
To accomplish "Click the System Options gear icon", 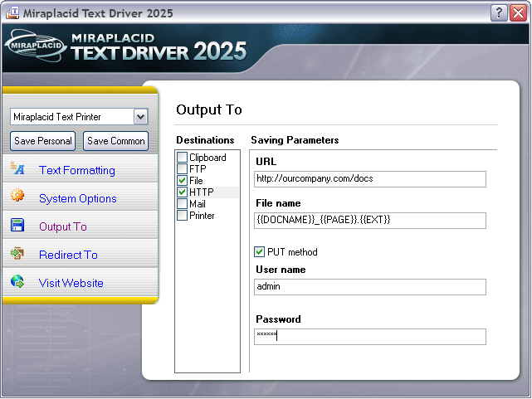I will point(17,195).
